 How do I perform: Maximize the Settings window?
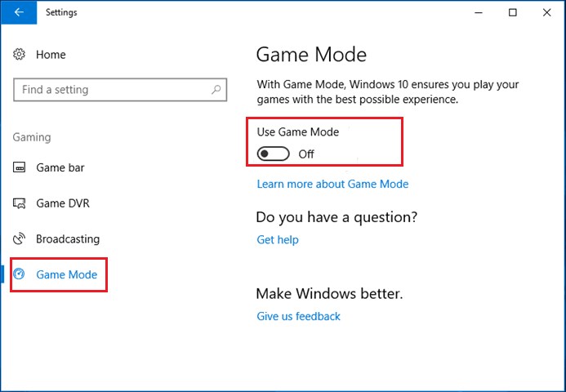(512, 12)
